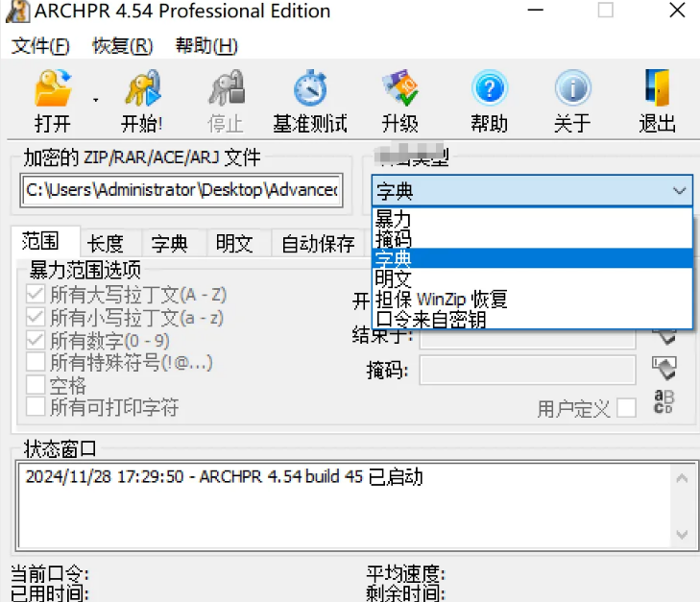Open the 帮助(H) menu
700x602 pixels.
click(206, 46)
